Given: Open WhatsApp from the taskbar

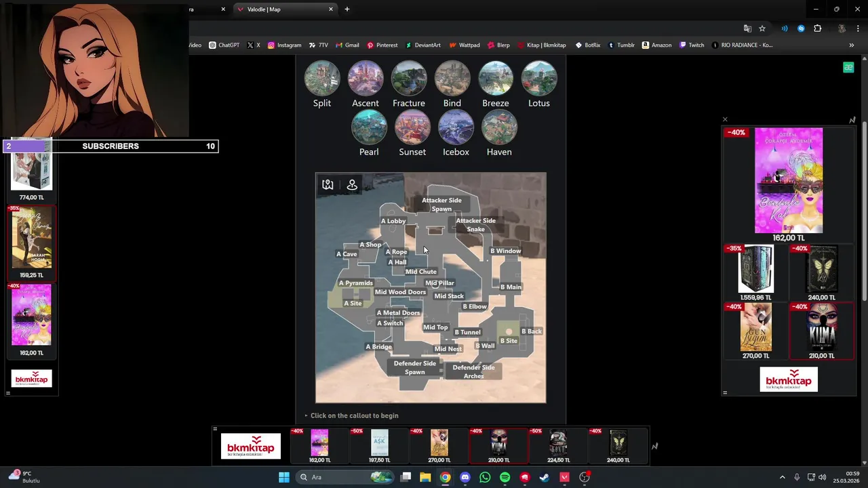Looking at the screenshot, I should tap(485, 477).
